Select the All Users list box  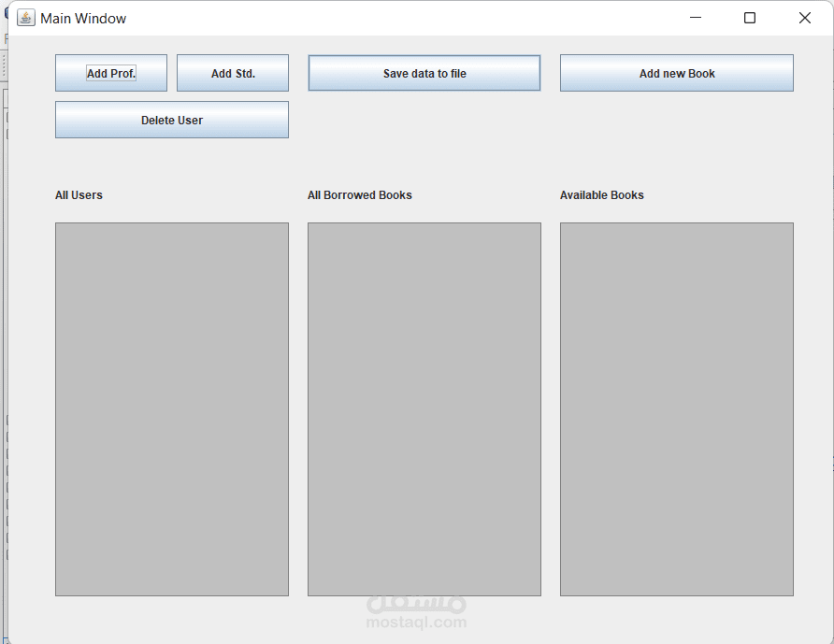[172, 409]
